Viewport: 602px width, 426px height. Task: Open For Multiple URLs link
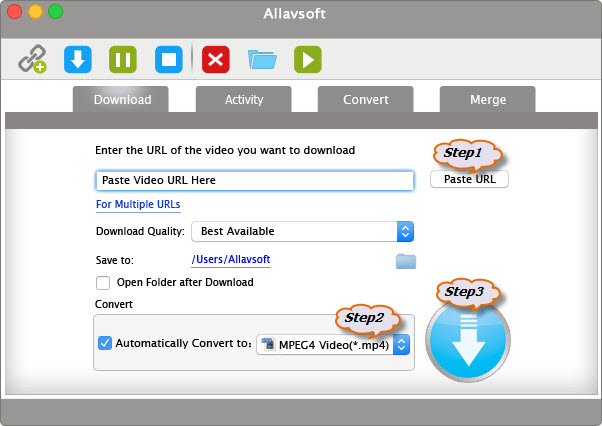pos(138,204)
